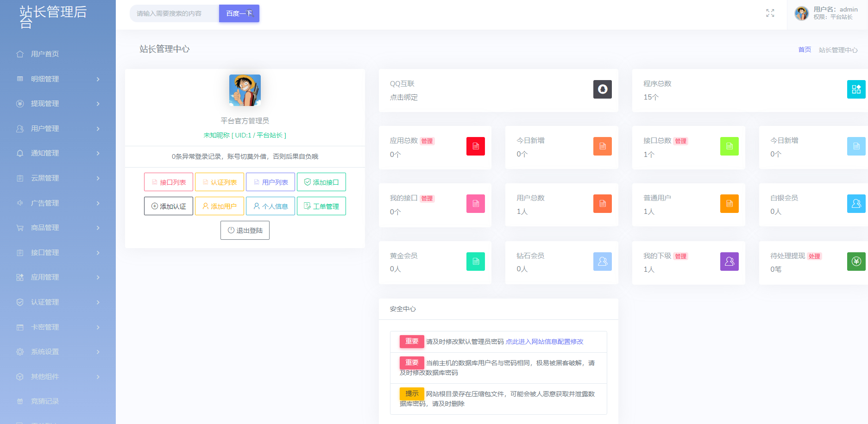Click the QQ penguin icon to bind

(x=602, y=89)
